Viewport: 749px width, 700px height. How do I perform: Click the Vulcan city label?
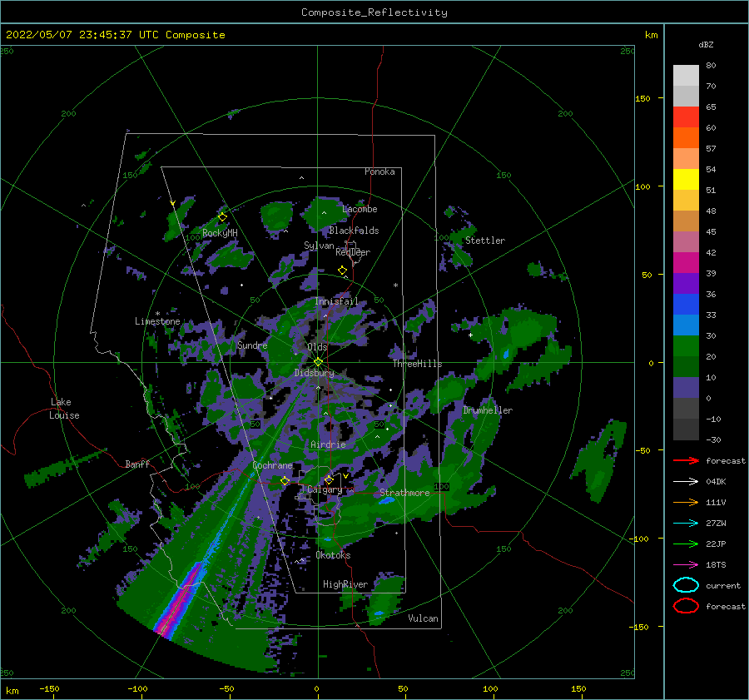[424, 618]
